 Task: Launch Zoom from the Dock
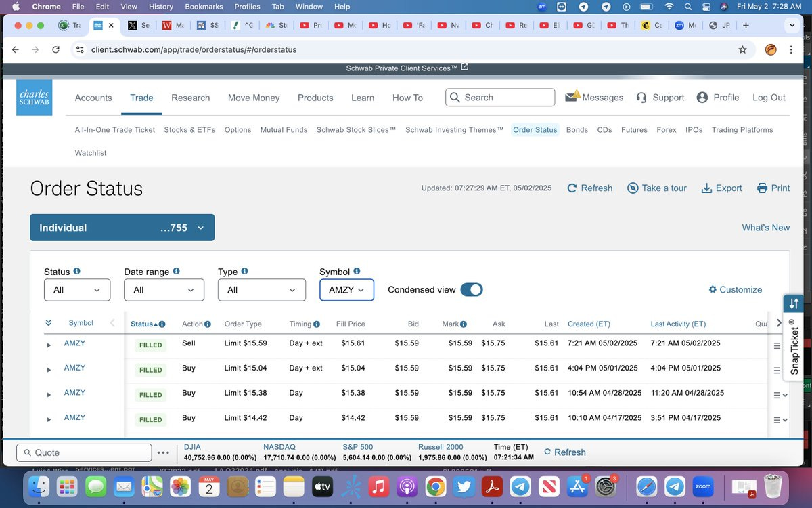[x=703, y=486]
